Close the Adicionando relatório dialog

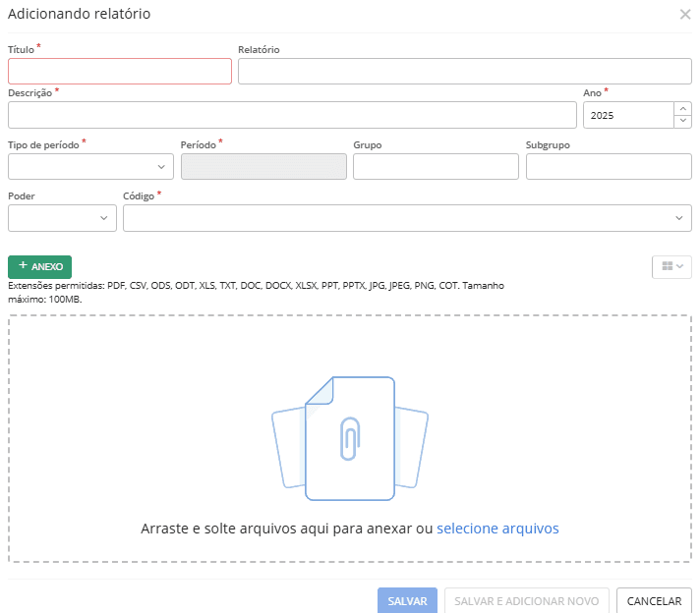(685, 15)
